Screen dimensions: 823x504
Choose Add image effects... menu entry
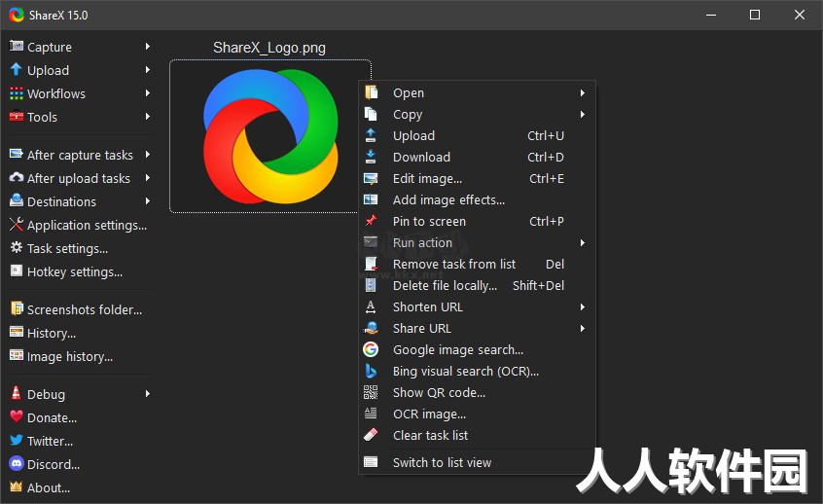pyautogui.click(x=477, y=200)
